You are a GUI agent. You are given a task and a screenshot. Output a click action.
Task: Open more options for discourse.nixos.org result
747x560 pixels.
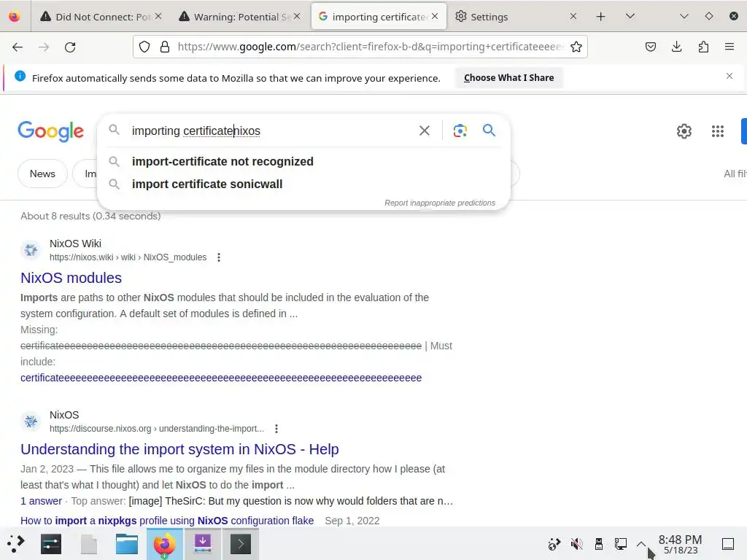(x=276, y=429)
